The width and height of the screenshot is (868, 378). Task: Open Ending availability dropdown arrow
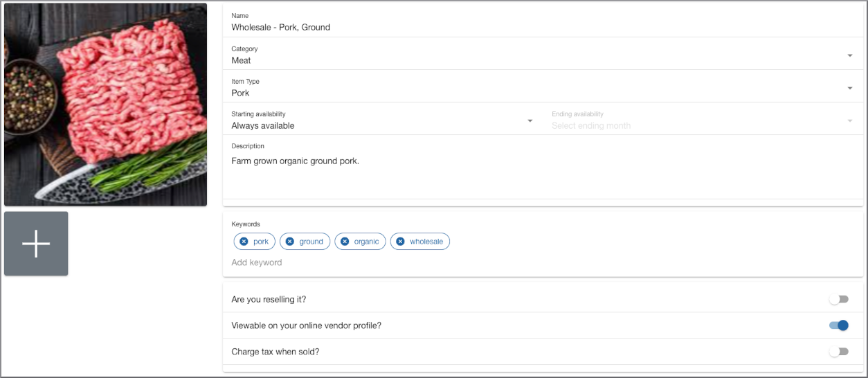(850, 120)
